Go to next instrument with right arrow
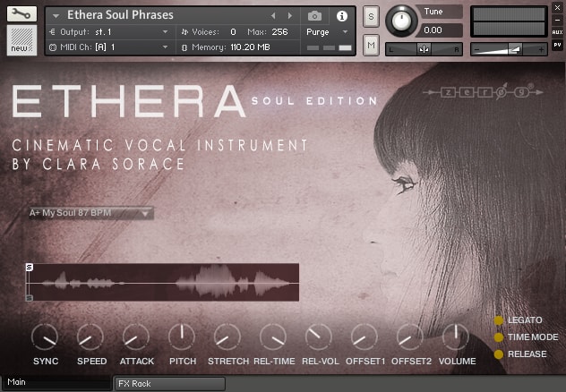566x392 pixels. pos(290,15)
